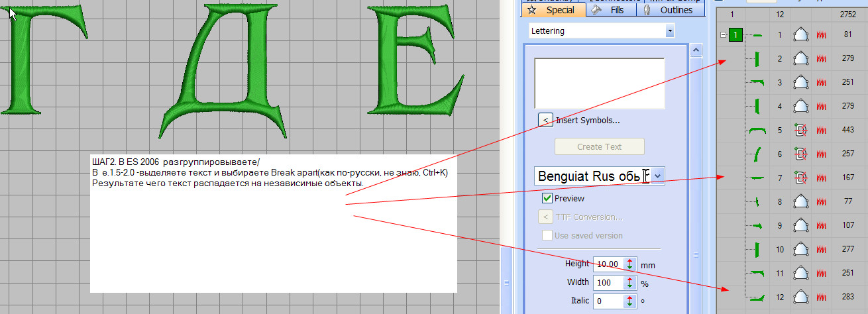Select the crossed shape icon in row 5

tap(800, 130)
